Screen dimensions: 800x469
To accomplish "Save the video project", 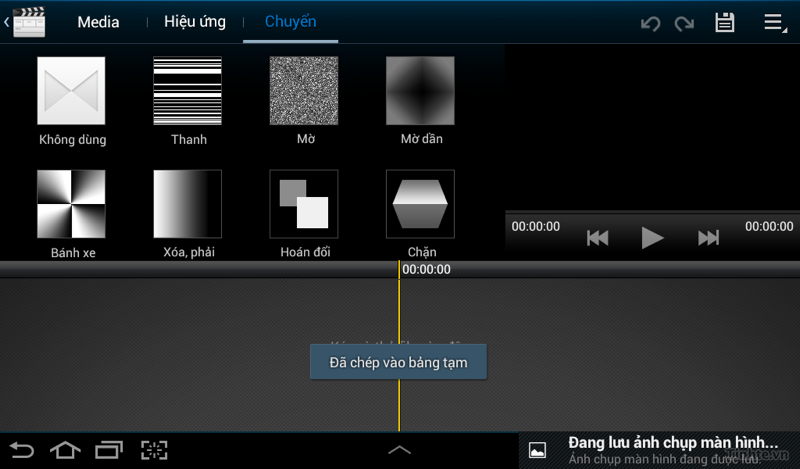I will [x=725, y=23].
